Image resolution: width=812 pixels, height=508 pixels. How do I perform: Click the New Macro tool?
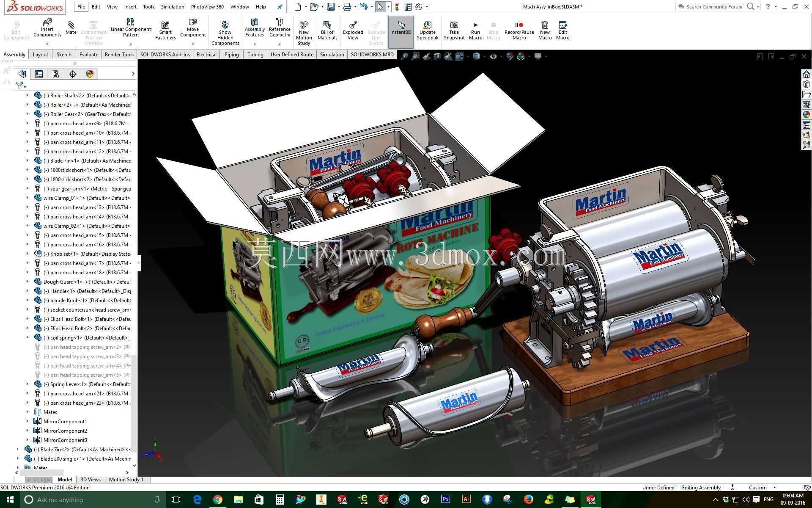(545, 30)
